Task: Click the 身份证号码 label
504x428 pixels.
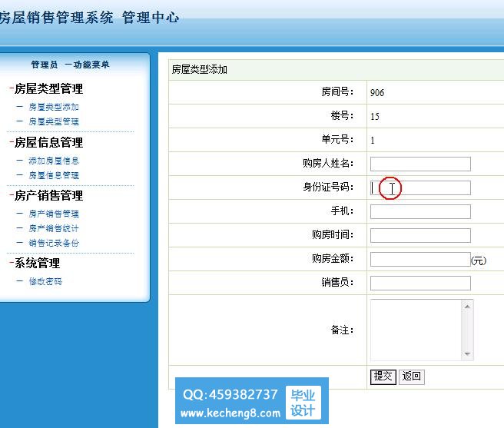Action: click(x=328, y=187)
